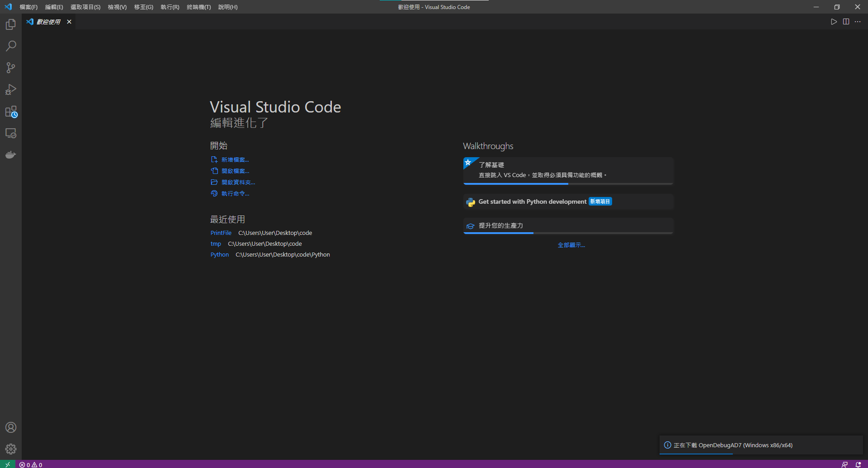Open the 執行(R) menu
The image size is (868, 468).
[x=170, y=7]
